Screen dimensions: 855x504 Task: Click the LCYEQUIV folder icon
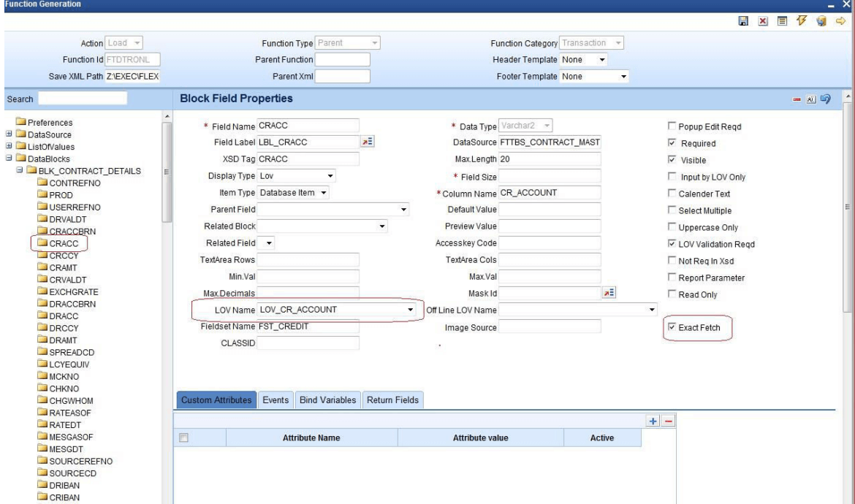42,363
